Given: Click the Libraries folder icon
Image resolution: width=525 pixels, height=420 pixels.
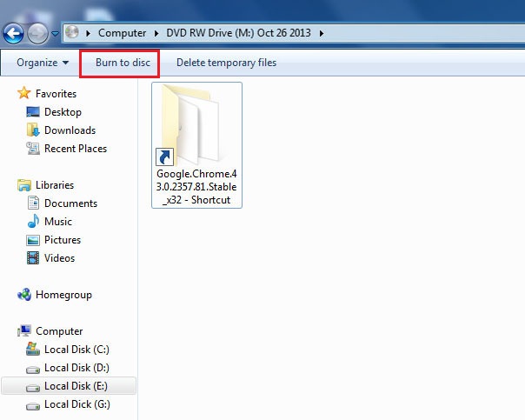Looking at the screenshot, I should click(x=24, y=185).
